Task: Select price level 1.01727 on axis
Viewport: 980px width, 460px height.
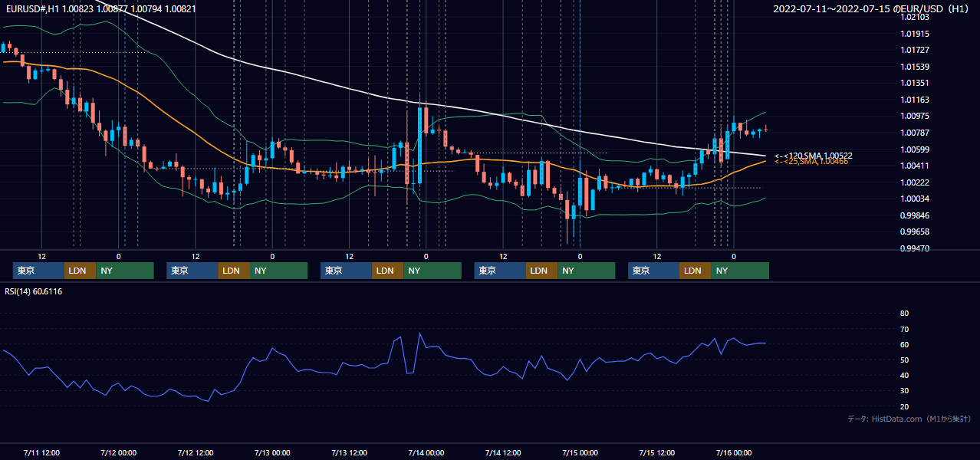Action: (x=915, y=50)
